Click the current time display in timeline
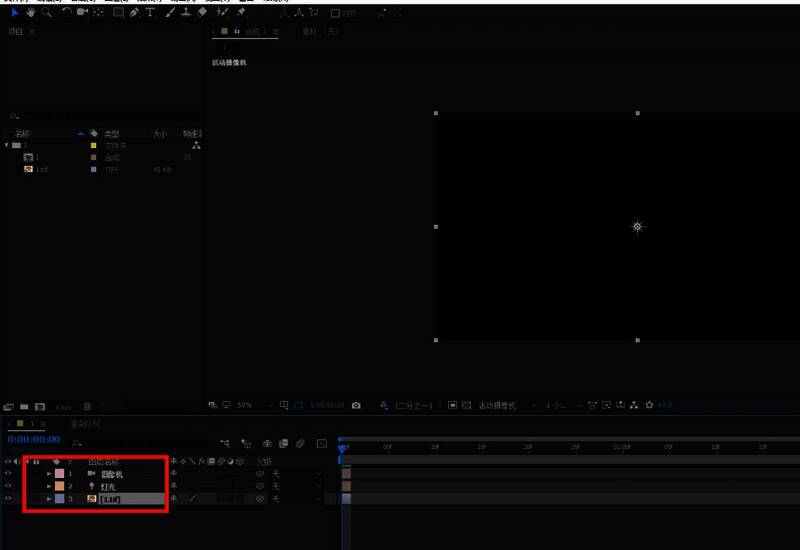 [34, 439]
